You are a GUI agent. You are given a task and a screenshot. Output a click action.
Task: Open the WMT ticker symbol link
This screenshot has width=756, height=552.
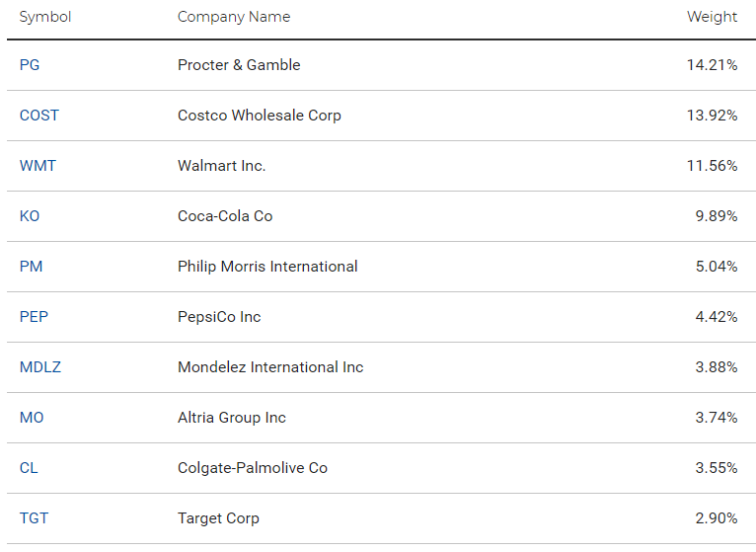pyautogui.click(x=38, y=166)
